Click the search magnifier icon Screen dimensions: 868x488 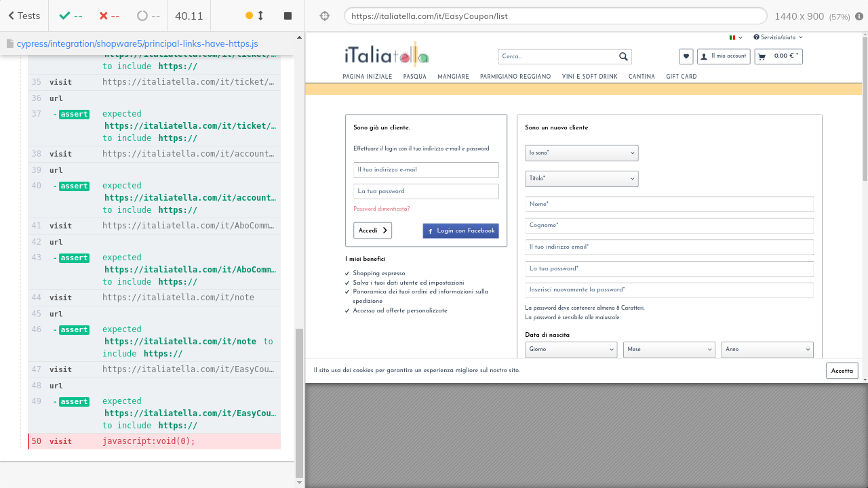623,57
